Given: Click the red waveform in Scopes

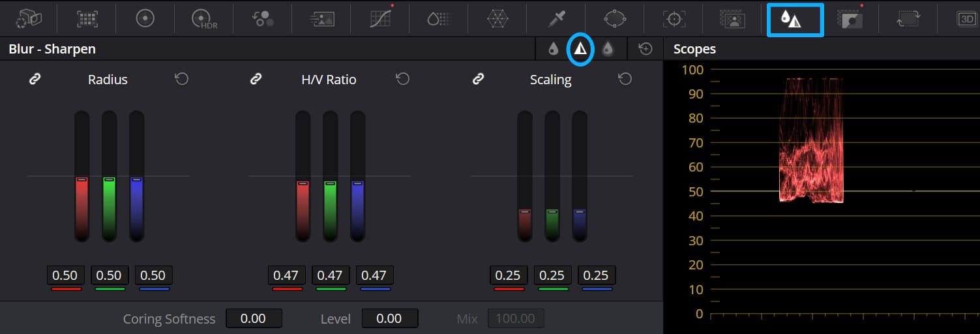Looking at the screenshot, I should pos(811,140).
